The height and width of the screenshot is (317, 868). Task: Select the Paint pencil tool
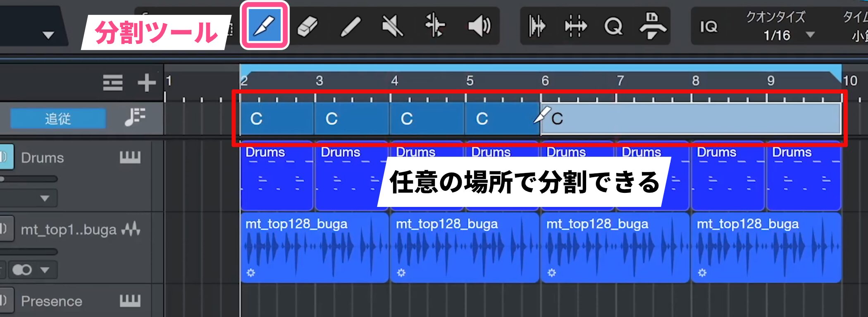click(351, 26)
